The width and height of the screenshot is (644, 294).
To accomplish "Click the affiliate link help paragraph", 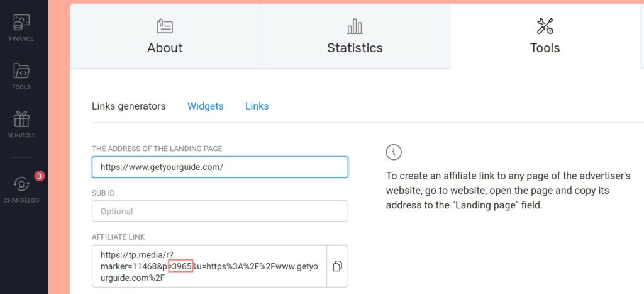I will (508, 191).
